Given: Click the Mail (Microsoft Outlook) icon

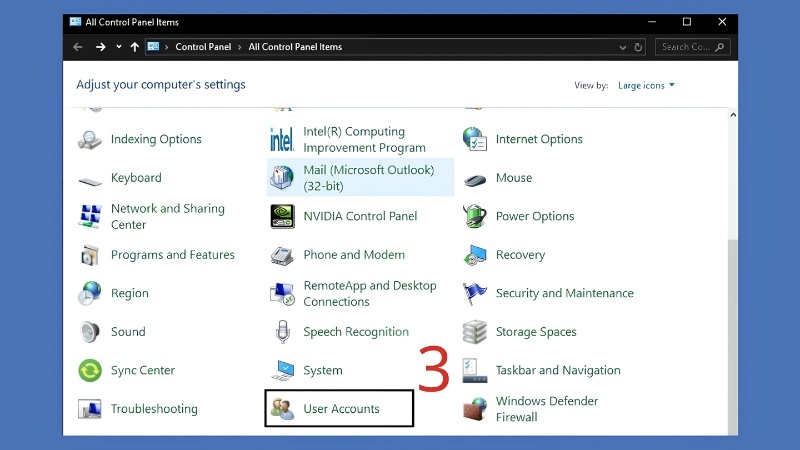Looking at the screenshot, I should (x=282, y=178).
